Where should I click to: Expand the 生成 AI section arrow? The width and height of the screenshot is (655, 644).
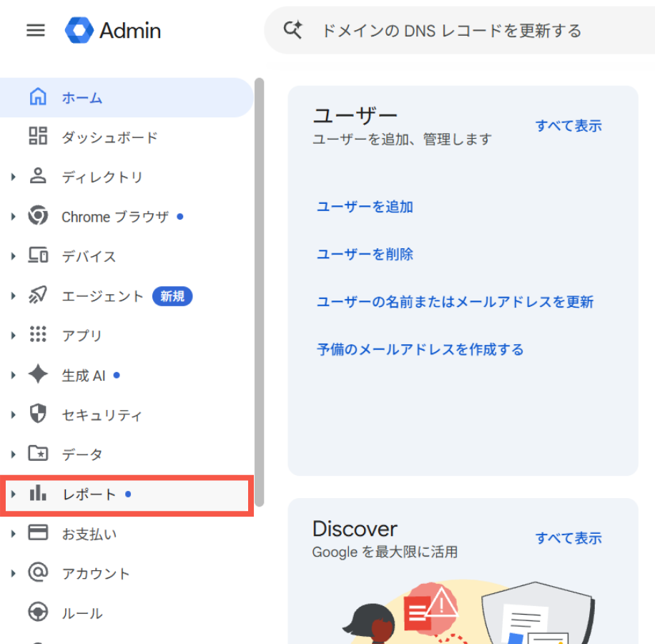pos(14,375)
